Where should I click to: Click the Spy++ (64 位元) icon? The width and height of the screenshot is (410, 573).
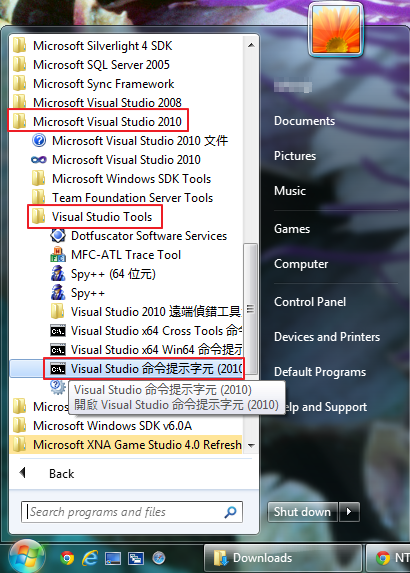click(58, 274)
